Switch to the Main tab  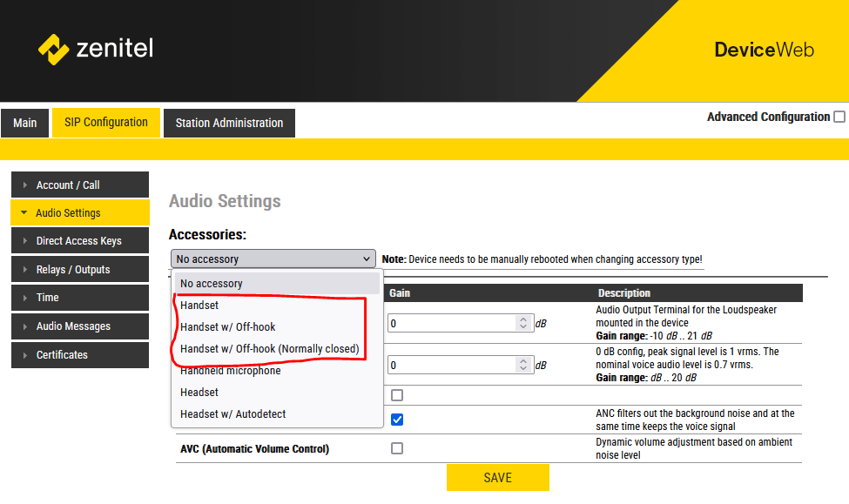25,123
